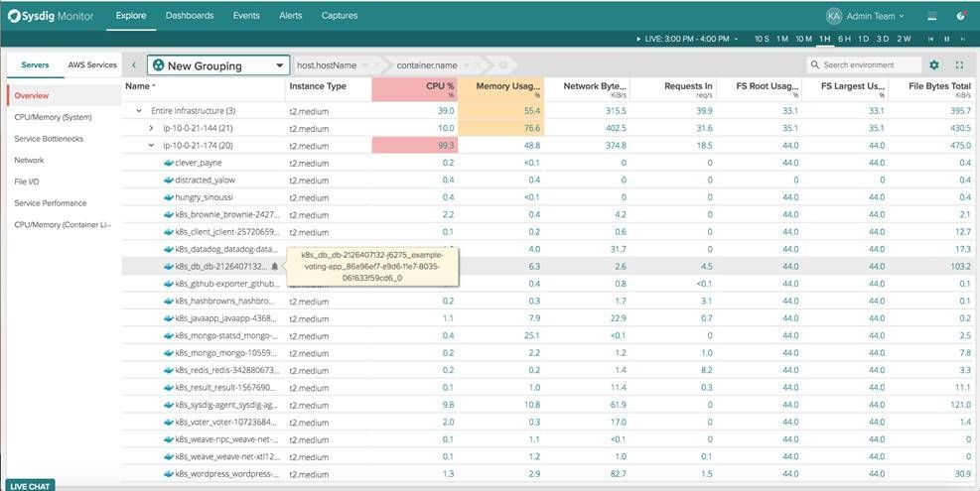Set time window to 10 M
This screenshot has height=491, width=980.
coord(803,39)
